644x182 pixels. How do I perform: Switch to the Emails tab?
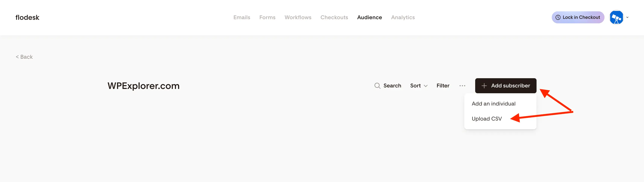tap(241, 17)
